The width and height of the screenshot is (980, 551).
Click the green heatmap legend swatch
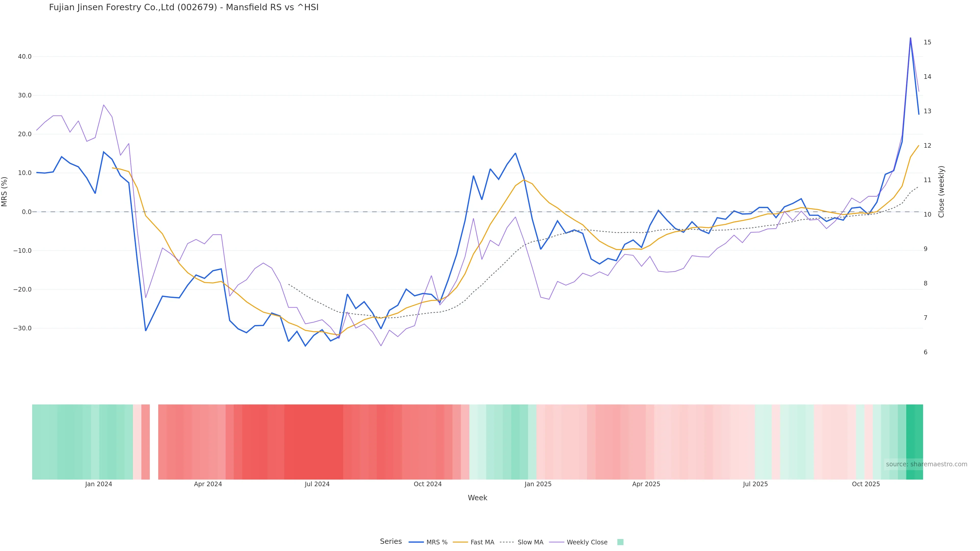pyautogui.click(x=620, y=542)
